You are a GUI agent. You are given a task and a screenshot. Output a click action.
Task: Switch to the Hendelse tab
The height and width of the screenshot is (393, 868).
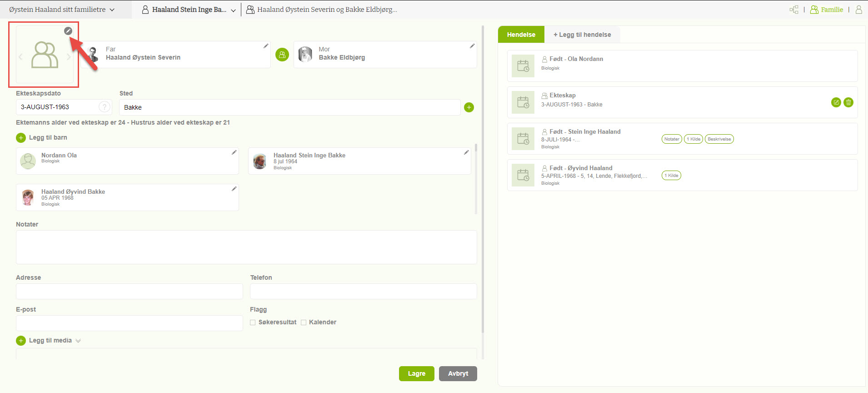[x=521, y=35]
